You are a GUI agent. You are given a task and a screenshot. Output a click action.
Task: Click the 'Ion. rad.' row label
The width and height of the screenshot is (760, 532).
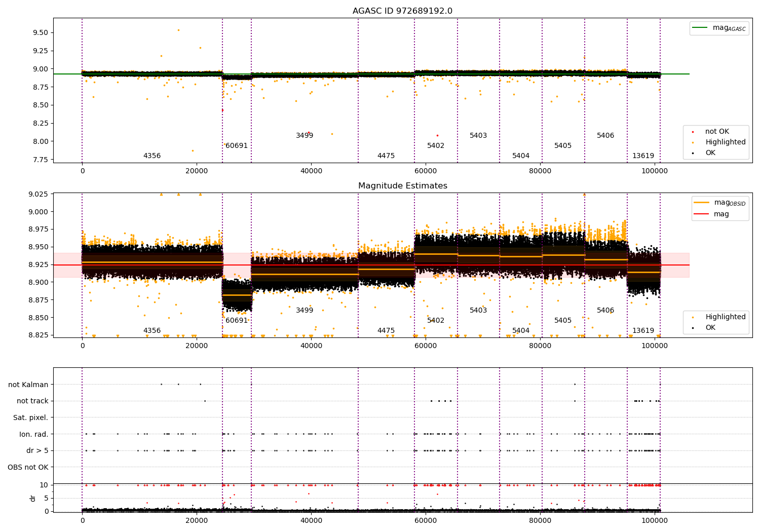(x=34, y=434)
